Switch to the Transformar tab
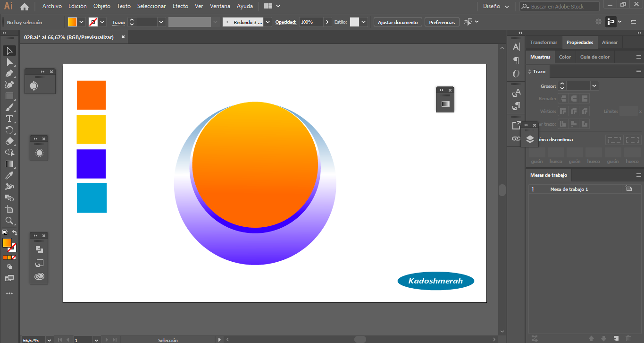The width and height of the screenshot is (644, 343). (544, 43)
